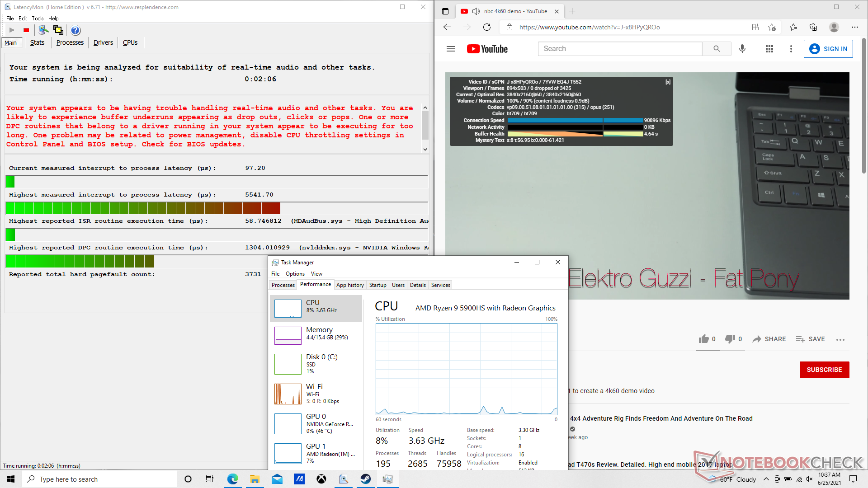Viewport: 868px width, 488px height.
Task: Click the red SUBSCRIBE button
Action: click(x=824, y=370)
